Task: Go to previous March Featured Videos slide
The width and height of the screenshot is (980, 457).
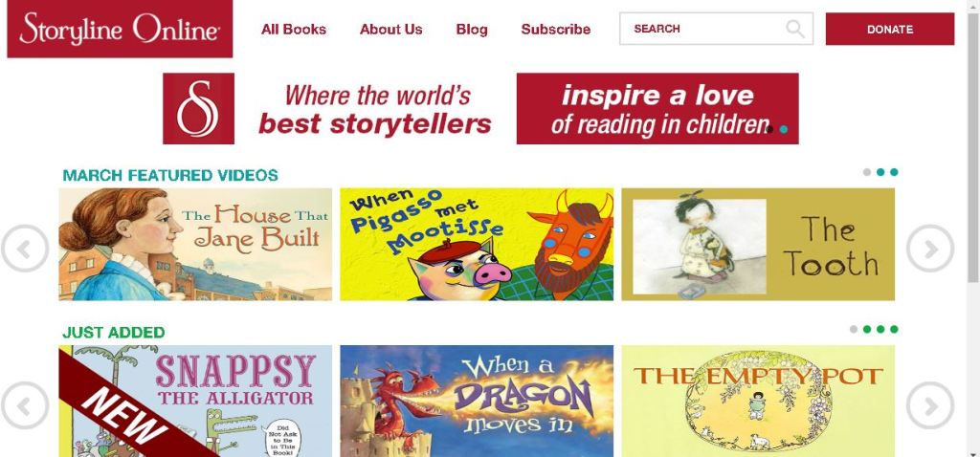Action: point(24,249)
